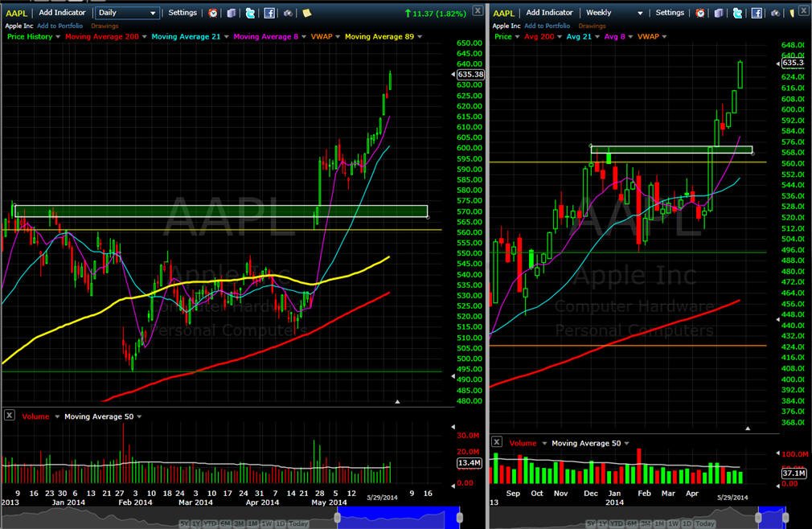Select the 1Y range on the Daily chart
The image size is (812, 529).
coord(196,524)
